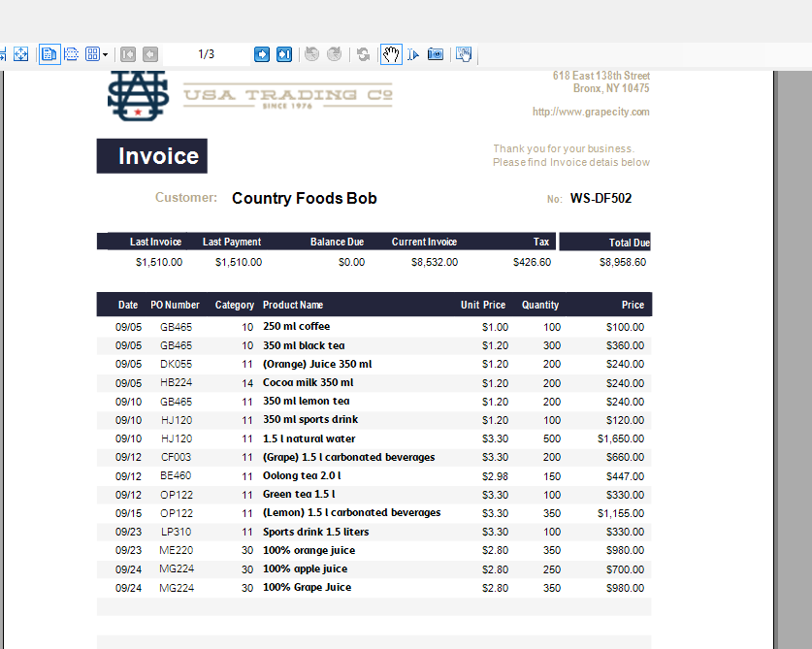Click the Balance Due value $0.00
This screenshot has width=812, height=649.
pyautogui.click(x=351, y=262)
